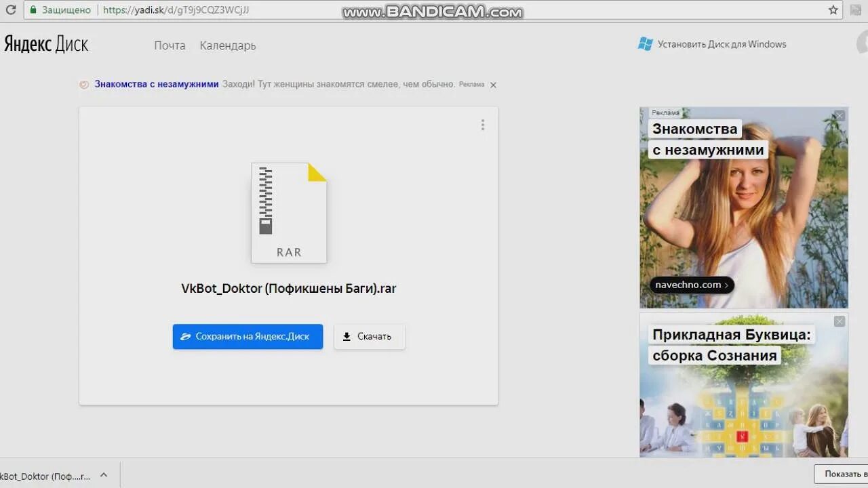The image size is (868, 488).
Task: Close the Прикладная Буквица ad
Action: [x=840, y=321]
